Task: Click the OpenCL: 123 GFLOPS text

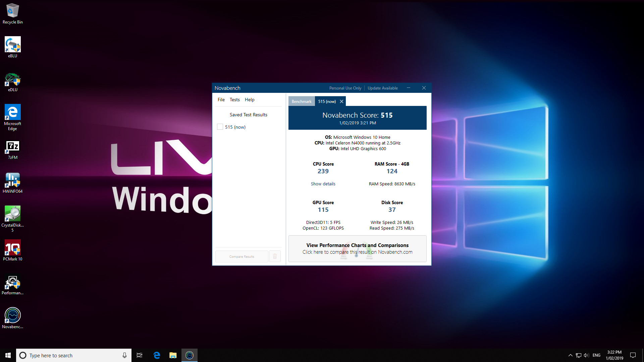Action: pos(323,228)
